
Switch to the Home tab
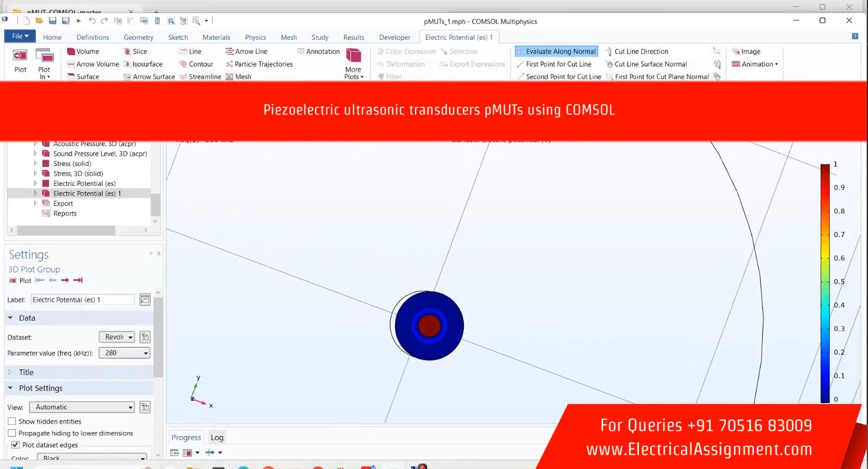click(52, 38)
